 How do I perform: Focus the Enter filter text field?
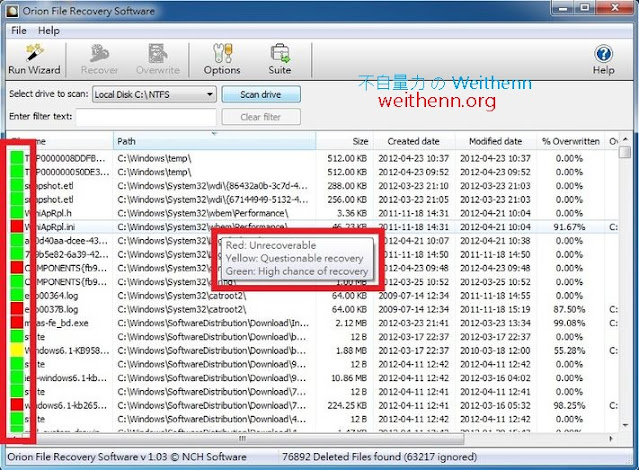coord(146,117)
